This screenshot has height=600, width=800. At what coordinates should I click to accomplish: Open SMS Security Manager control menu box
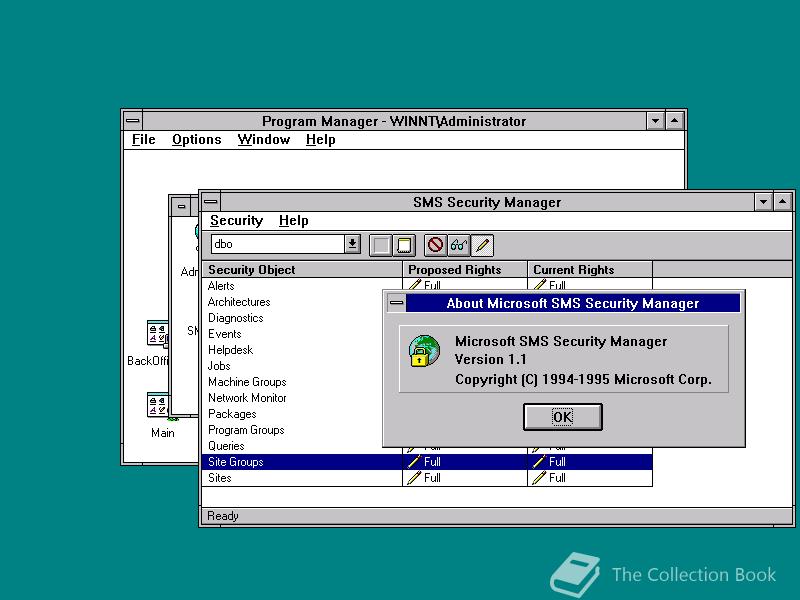click(211, 202)
